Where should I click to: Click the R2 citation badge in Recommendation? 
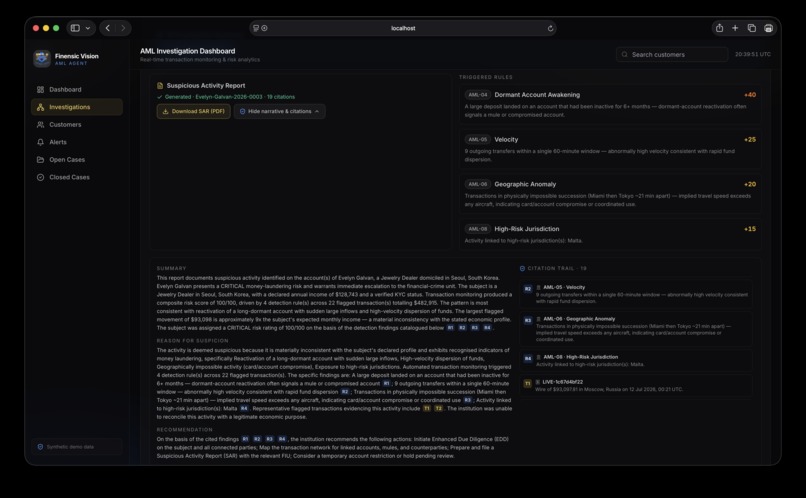[x=258, y=439]
